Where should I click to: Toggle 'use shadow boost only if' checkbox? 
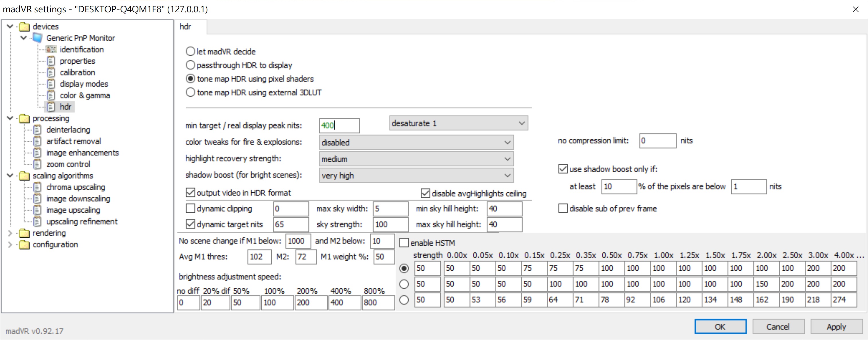coord(563,169)
